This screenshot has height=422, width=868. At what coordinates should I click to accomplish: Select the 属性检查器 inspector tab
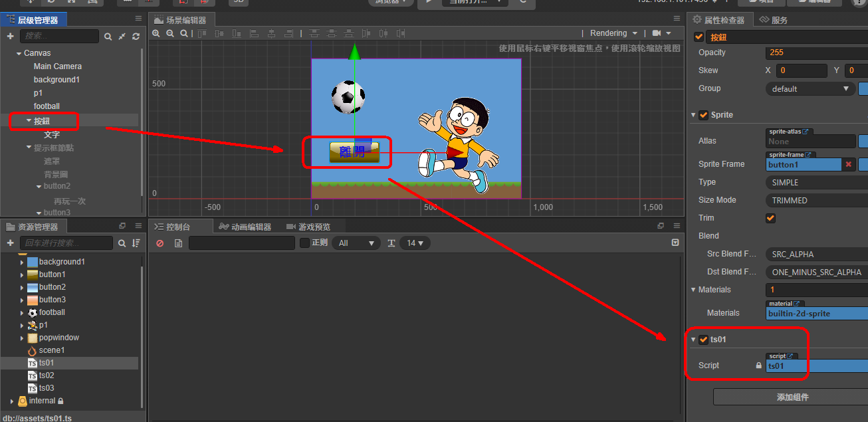pyautogui.click(x=720, y=20)
